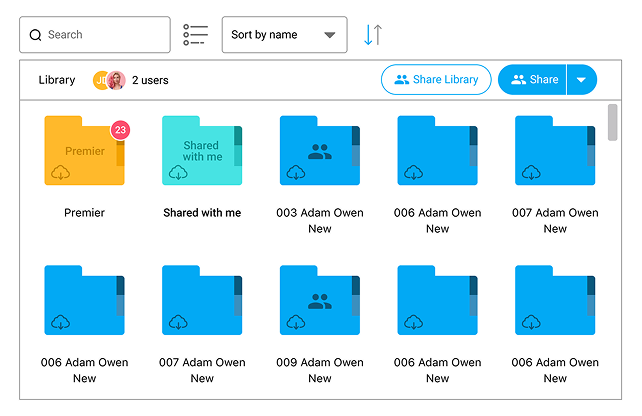Click the magnifier icon in the search box
The width and height of the screenshot is (642, 416).
click(x=36, y=35)
